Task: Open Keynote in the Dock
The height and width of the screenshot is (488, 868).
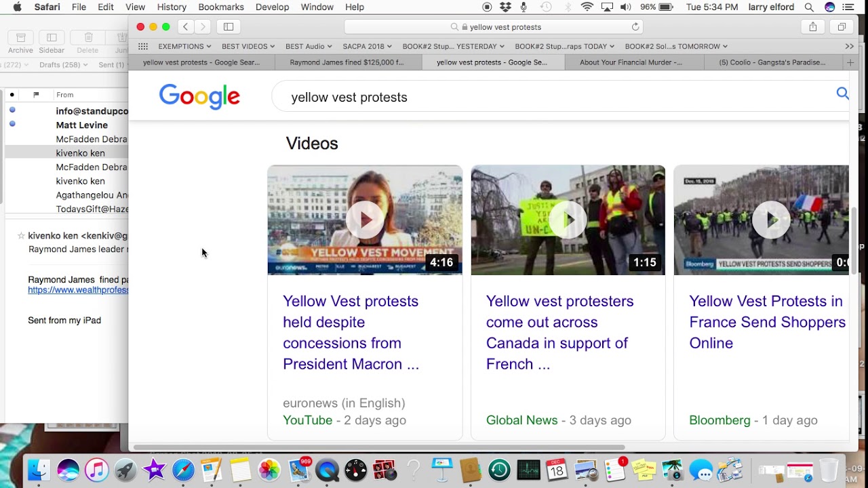Action: pyautogui.click(x=442, y=470)
